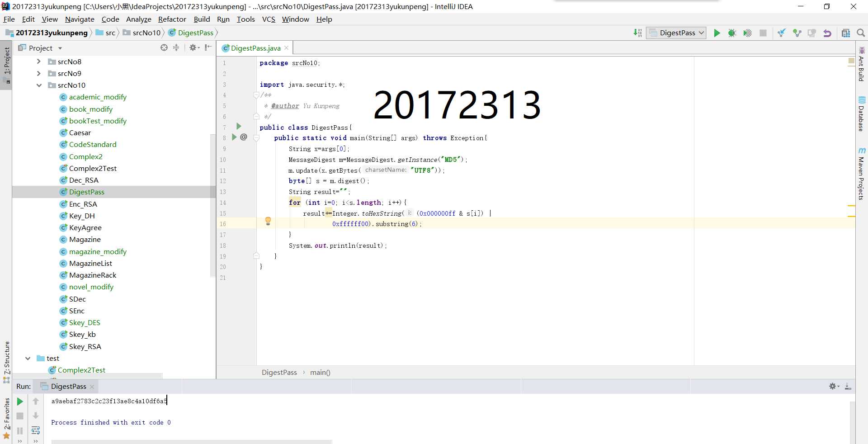
Task: Toggle the 2: Favorites tool window
Action: coord(6,418)
